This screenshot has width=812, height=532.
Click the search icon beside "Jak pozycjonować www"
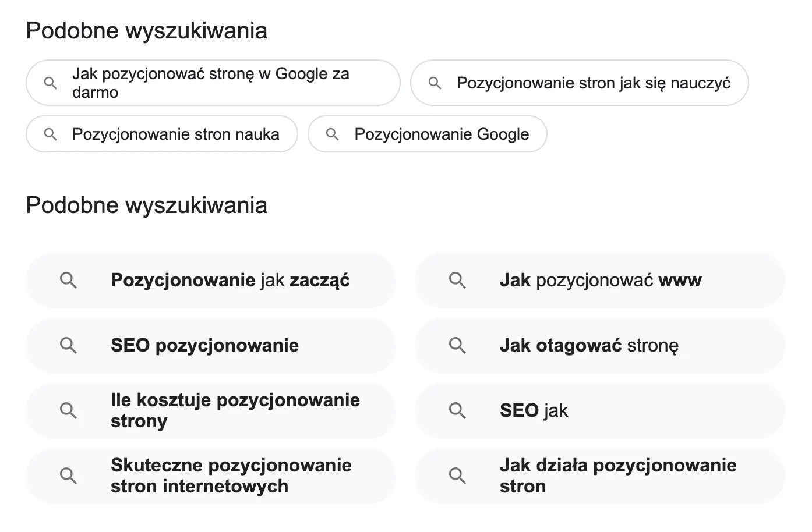(x=458, y=281)
